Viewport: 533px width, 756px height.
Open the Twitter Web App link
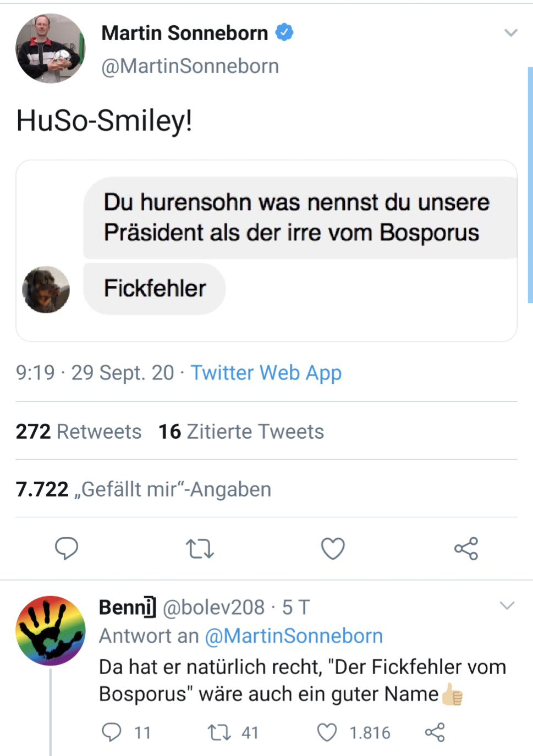(x=266, y=373)
